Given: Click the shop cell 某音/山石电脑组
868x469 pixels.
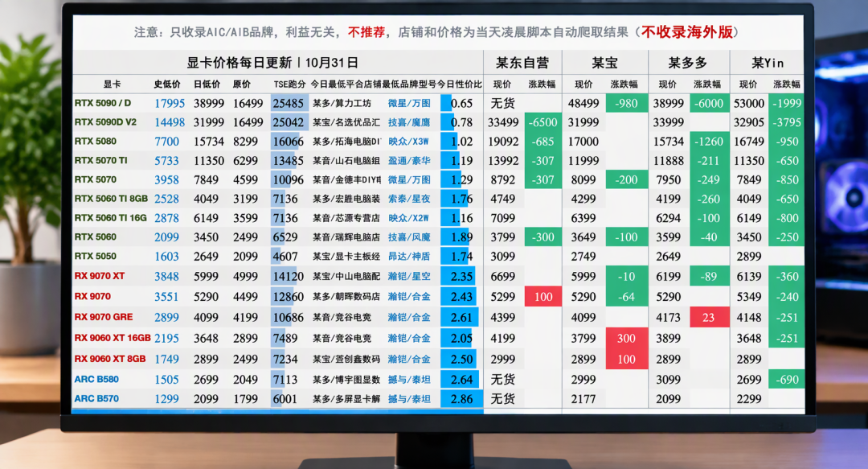Looking at the screenshot, I should click(x=346, y=161).
